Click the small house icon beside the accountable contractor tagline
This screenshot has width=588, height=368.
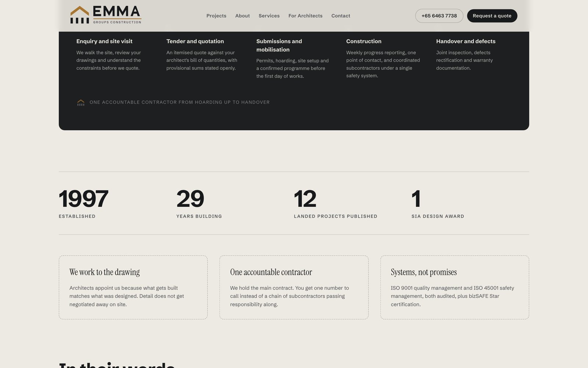pos(81,102)
